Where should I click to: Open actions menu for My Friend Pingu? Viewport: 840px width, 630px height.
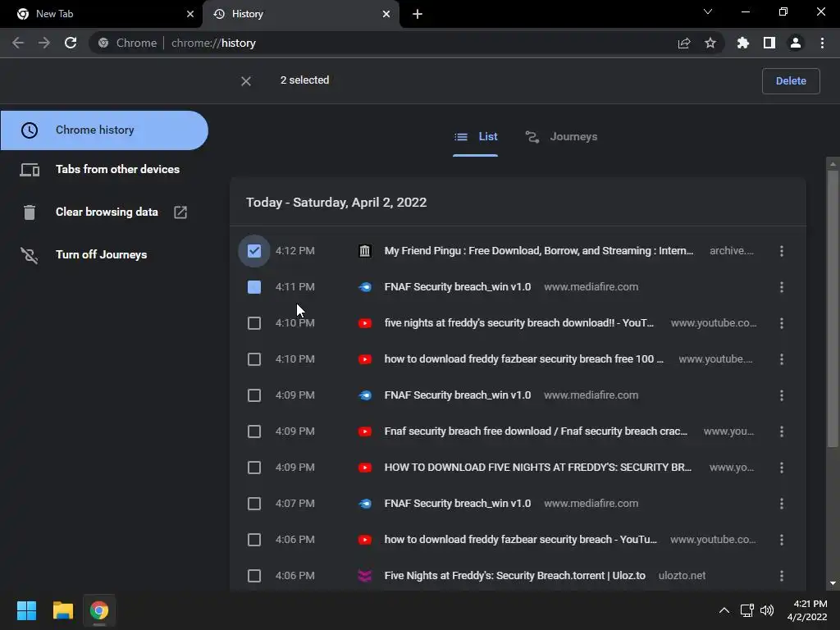[x=782, y=251]
